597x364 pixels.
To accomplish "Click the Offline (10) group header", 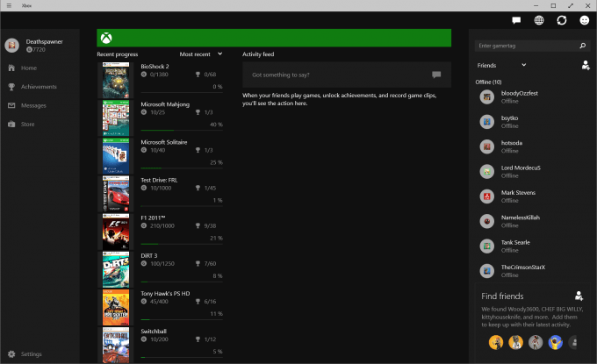I will [x=488, y=82].
